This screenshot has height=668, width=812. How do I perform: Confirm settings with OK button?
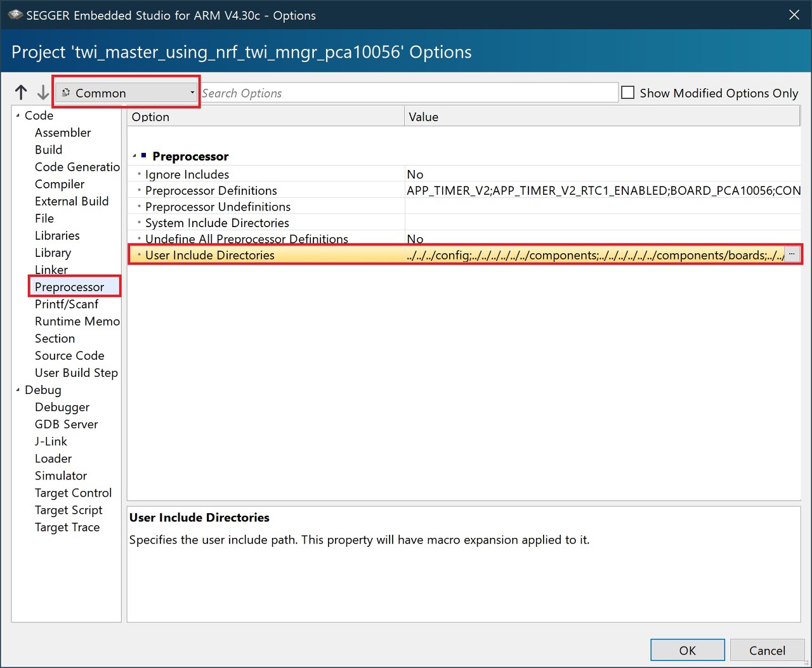click(688, 650)
